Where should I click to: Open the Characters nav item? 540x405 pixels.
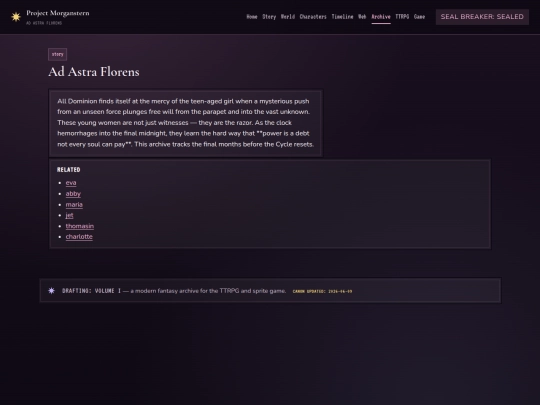click(313, 17)
